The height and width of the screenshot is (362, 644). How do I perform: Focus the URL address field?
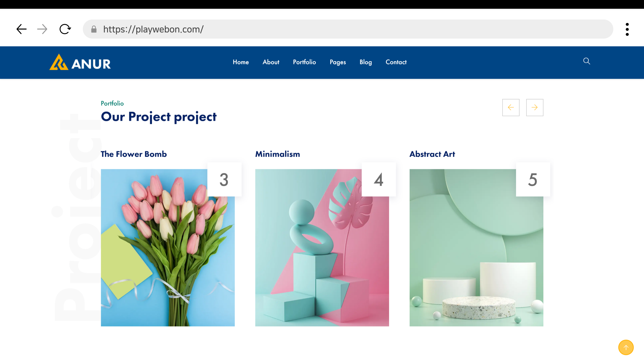point(350,29)
